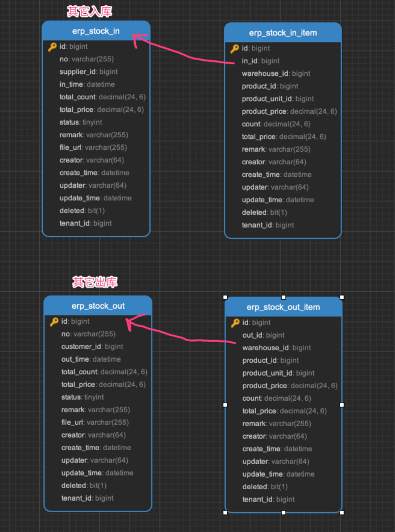The width and height of the screenshot is (395, 532).
Task: Click the erp_stock_out_item table title
Action: [283, 308]
